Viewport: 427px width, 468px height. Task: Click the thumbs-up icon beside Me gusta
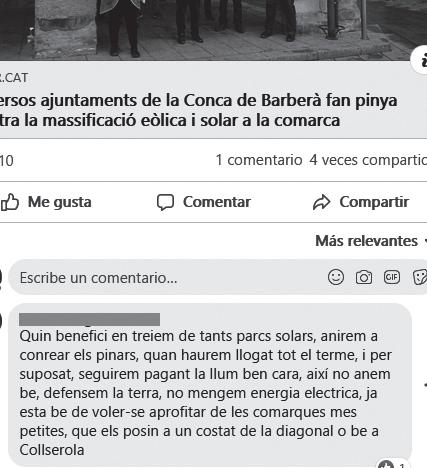pos(10,202)
